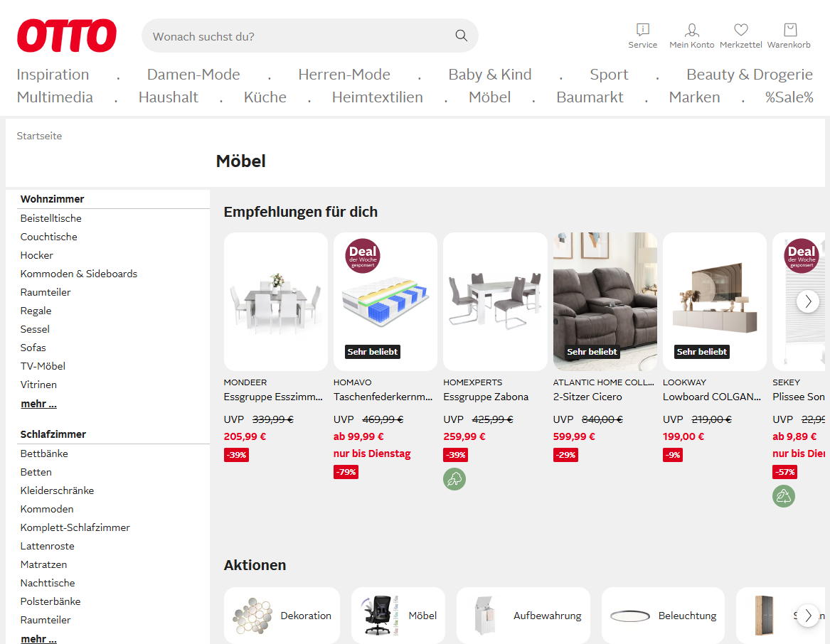Go to the Couchtische category

(x=49, y=237)
